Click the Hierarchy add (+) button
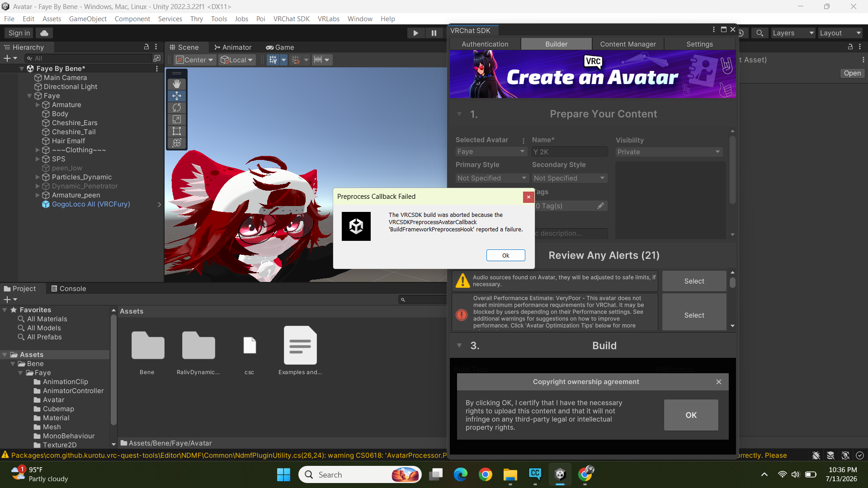 (x=10, y=58)
